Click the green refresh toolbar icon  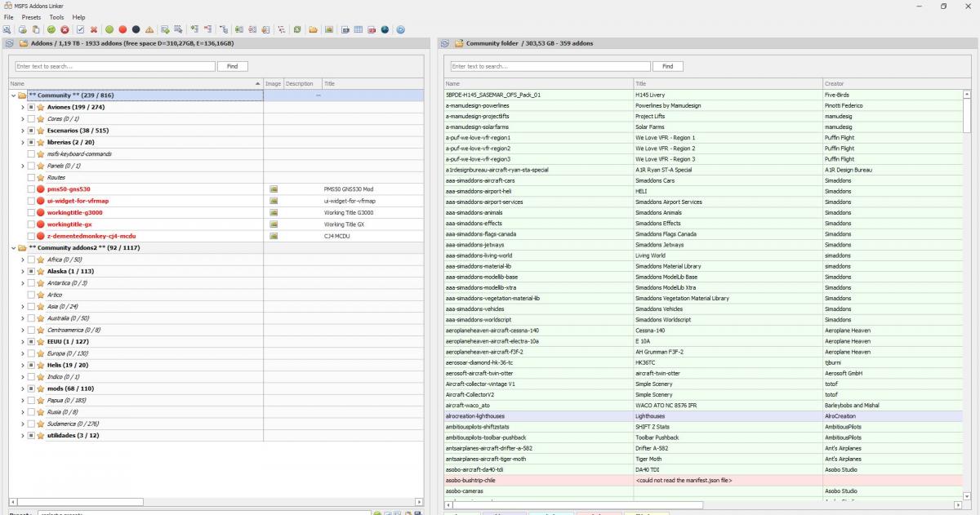click(x=297, y=30)
